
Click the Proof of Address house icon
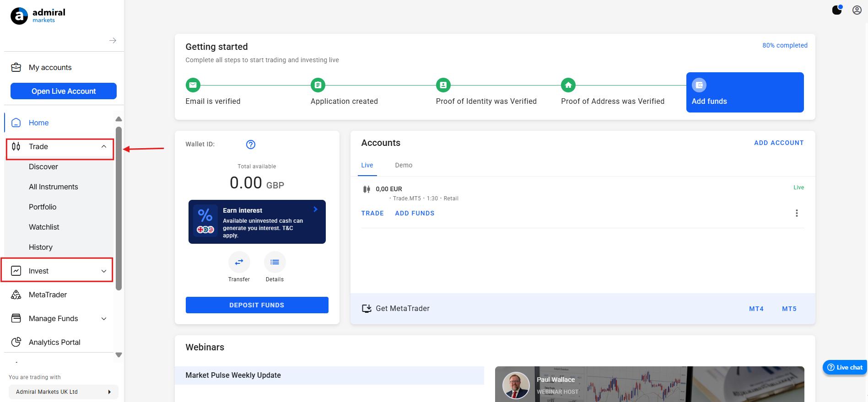(568, 85)
